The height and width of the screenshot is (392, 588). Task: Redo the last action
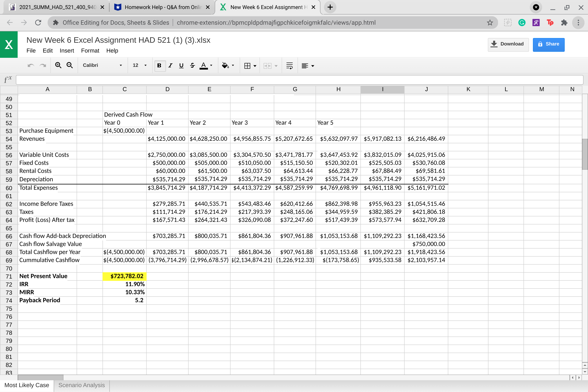(43, 65)
